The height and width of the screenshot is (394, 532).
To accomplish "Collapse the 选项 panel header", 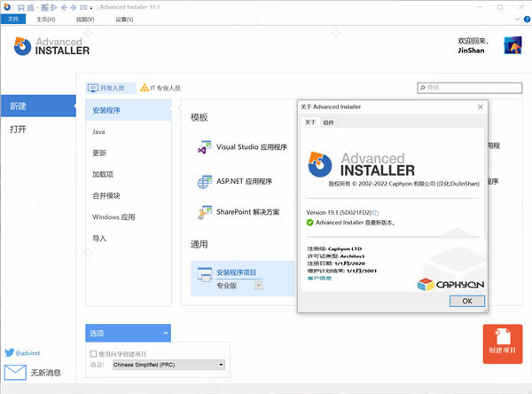I will point(128,333).
